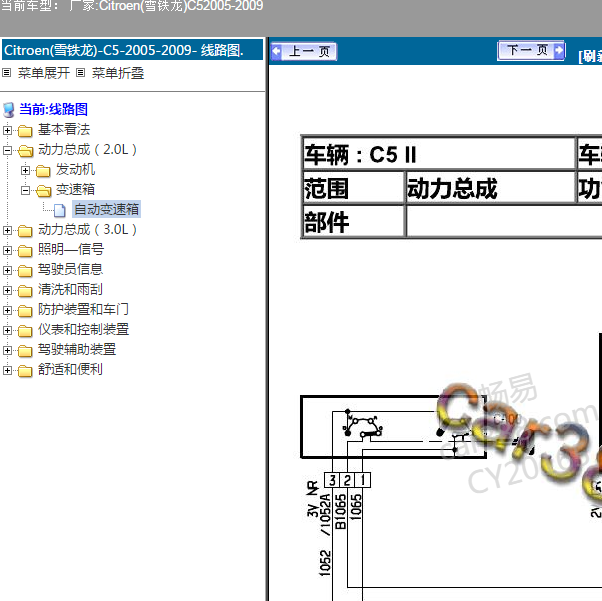Click the 舒适和便利 folder icon

pyautogui.click(x=25, y=370)
